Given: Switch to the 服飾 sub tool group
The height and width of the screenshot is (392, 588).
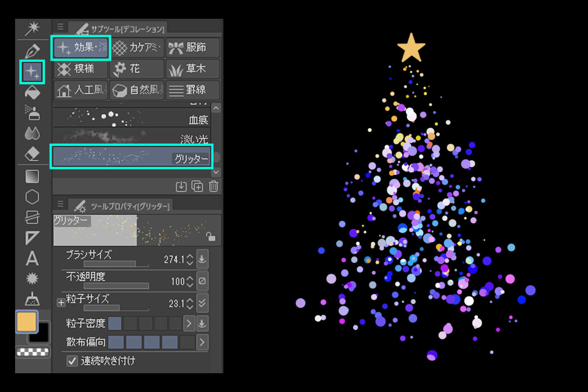Looking at the screenshot, I should pos(193,47).
